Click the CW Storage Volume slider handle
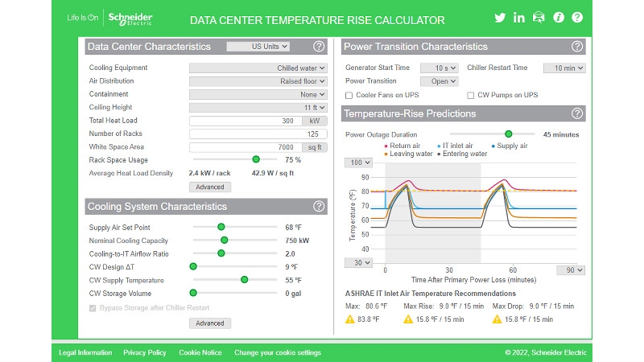 193,293
